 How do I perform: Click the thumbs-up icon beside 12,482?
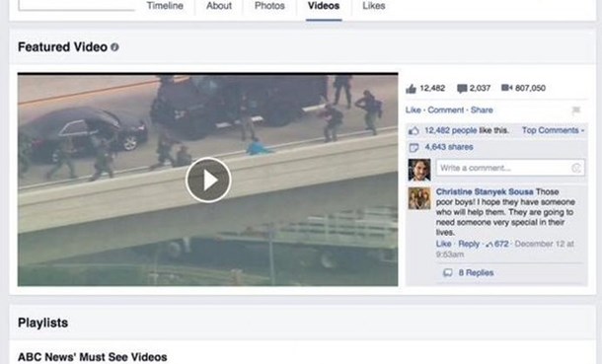pyautogui.click(x=411, y=89)
